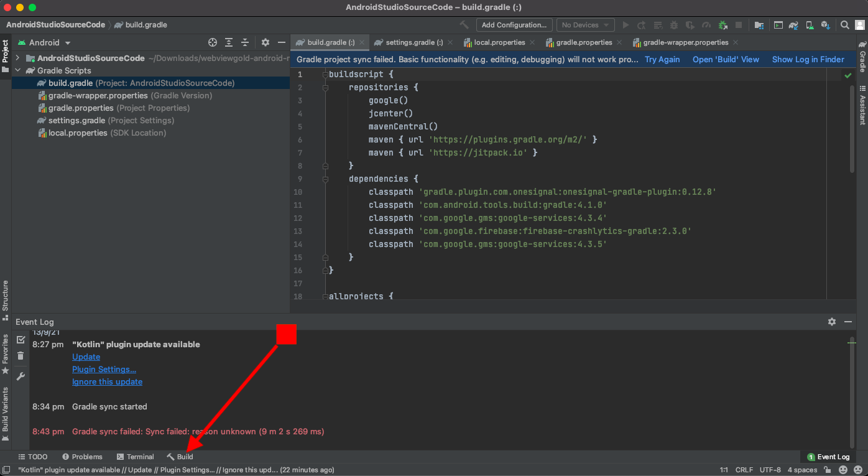Hide the Project panel with minus icon
Screen dimensions: 868x476
click(282, 42)
